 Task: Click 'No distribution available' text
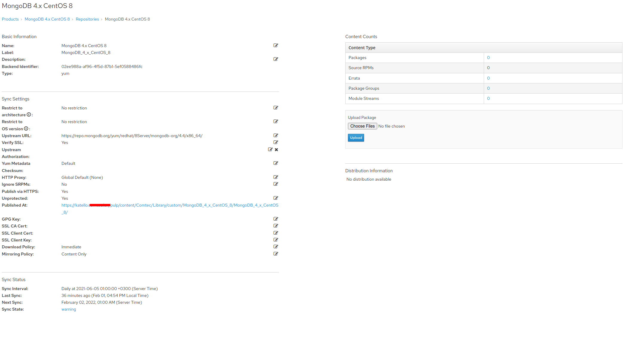(369, 179)
